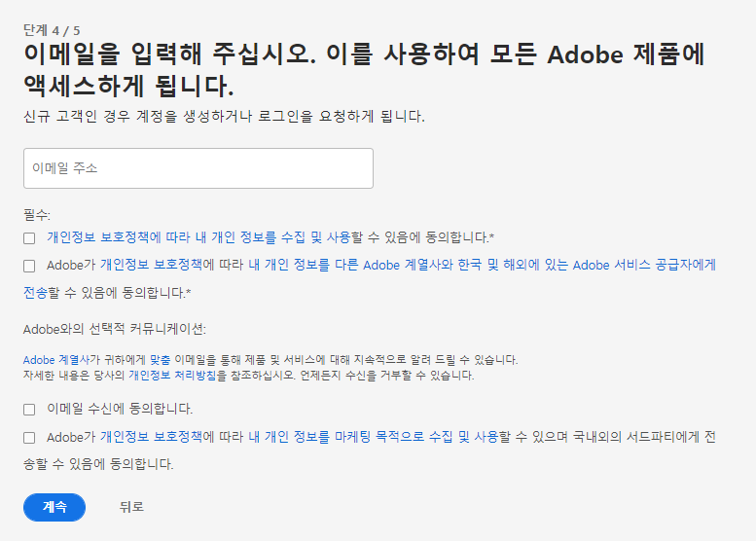Click the 필수: label

pos(37,215)
